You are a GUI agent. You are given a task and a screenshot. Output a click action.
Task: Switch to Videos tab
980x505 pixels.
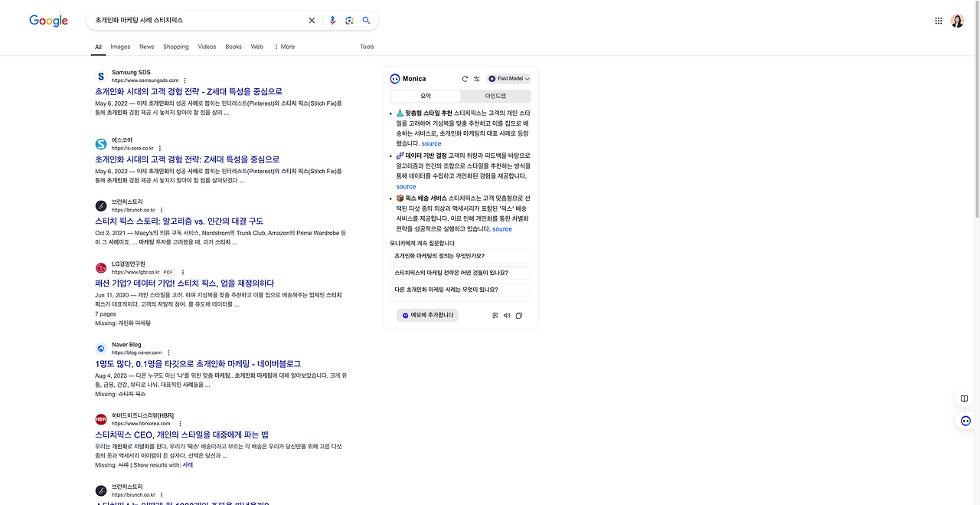[x=207, y=47]
